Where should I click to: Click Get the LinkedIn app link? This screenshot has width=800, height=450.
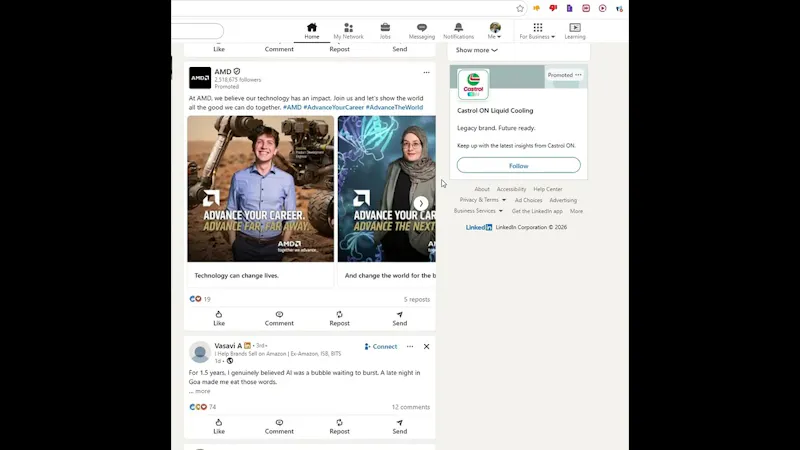click(537, 211)
